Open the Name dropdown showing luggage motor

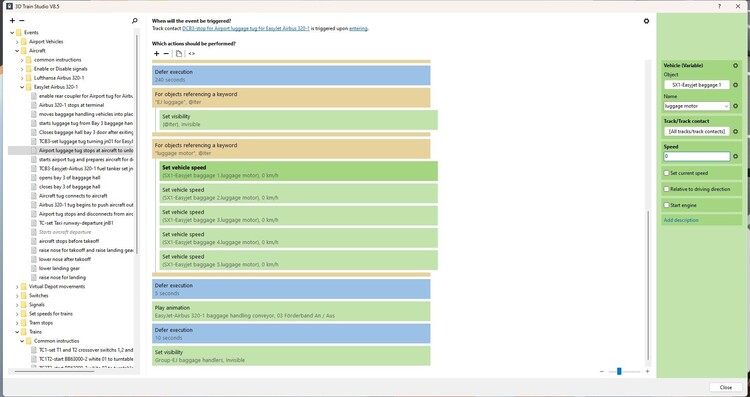coord(697,106)
